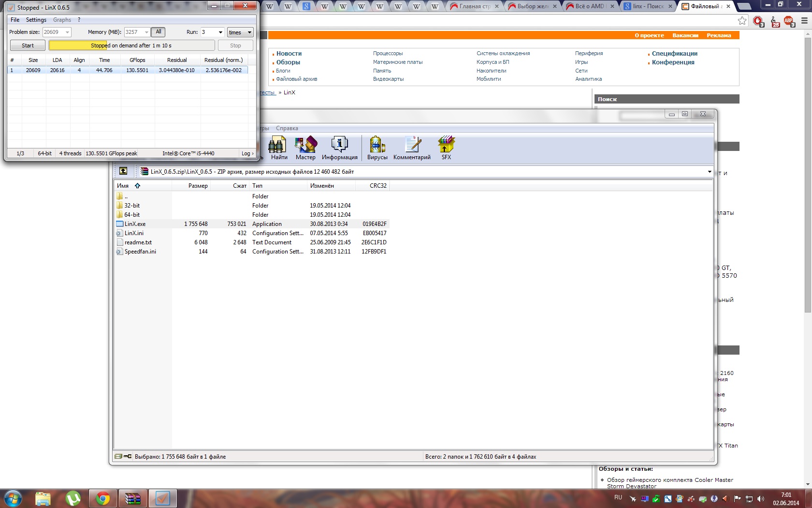Image resolution: width=812 pixels, height=508 pixels.
Task: Bookmark the page with the star icon
Action: 742,20
